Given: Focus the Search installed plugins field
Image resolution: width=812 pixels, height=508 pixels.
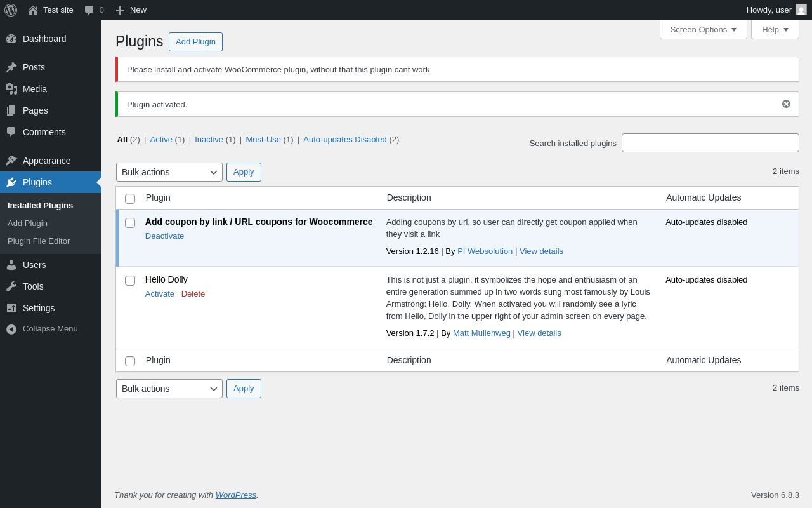Looking at the screenshot, I should (710, 143).
